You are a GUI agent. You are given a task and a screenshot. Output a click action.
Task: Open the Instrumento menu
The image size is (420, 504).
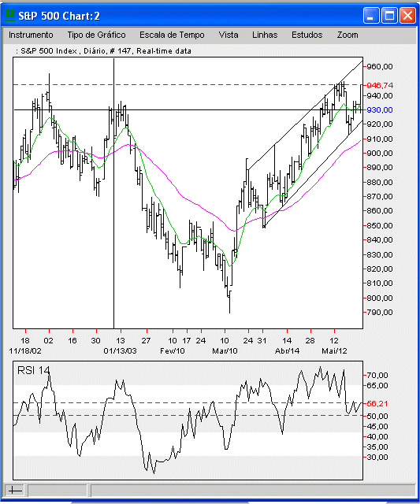[x=31, y=35]
